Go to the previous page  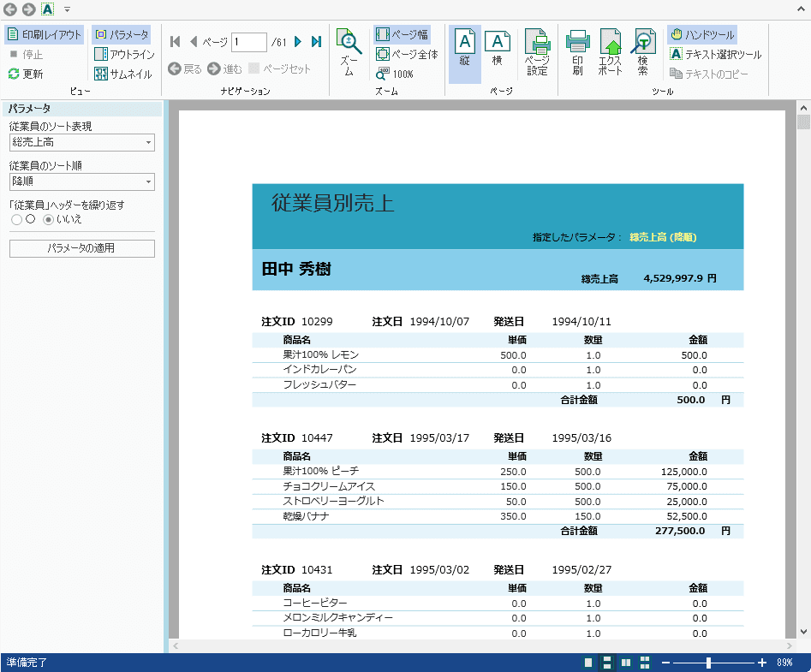tap(194, 42)
